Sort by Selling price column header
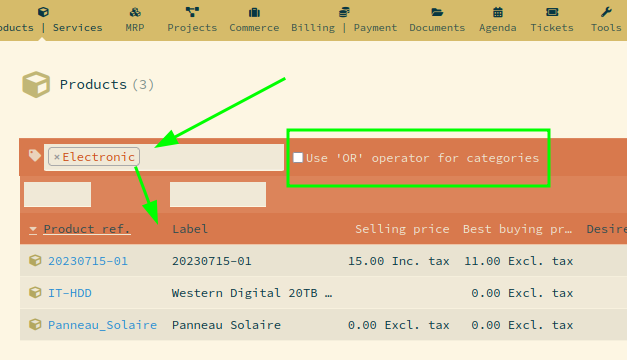Image resolution: width=627 pixels, height=360 pixels. (x=402, y=229)
